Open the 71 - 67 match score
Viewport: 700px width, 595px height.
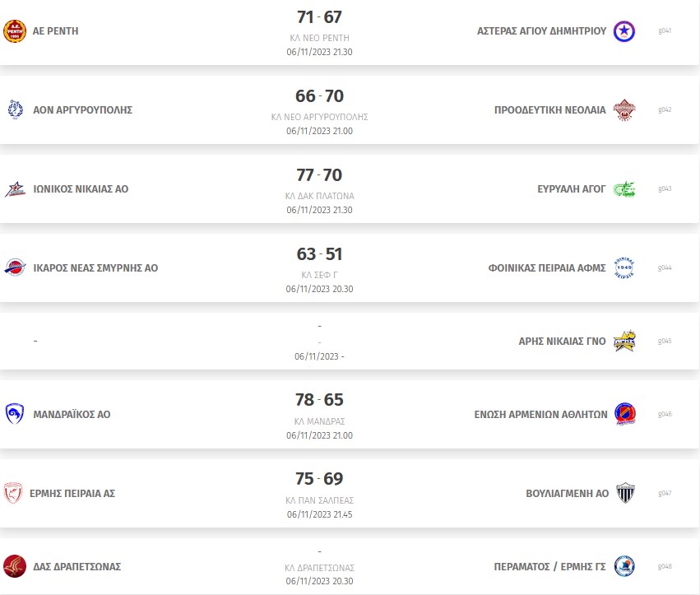tap(320, 17)
